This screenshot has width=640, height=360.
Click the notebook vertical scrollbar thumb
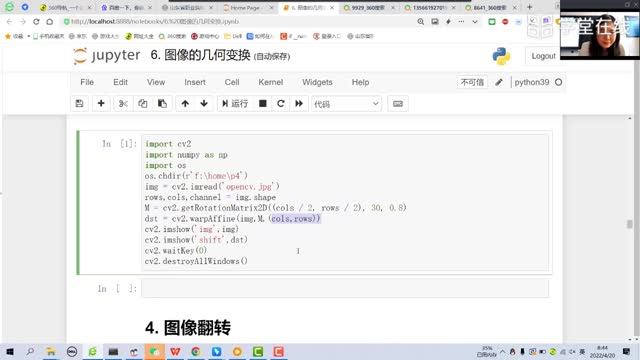(630, 224)
